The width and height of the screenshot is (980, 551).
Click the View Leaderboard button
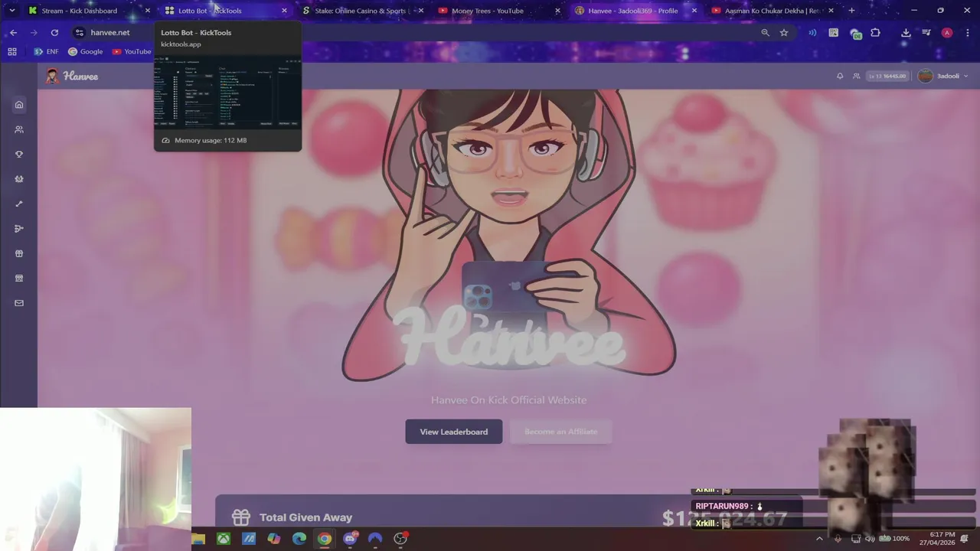[x=453, y=432]
